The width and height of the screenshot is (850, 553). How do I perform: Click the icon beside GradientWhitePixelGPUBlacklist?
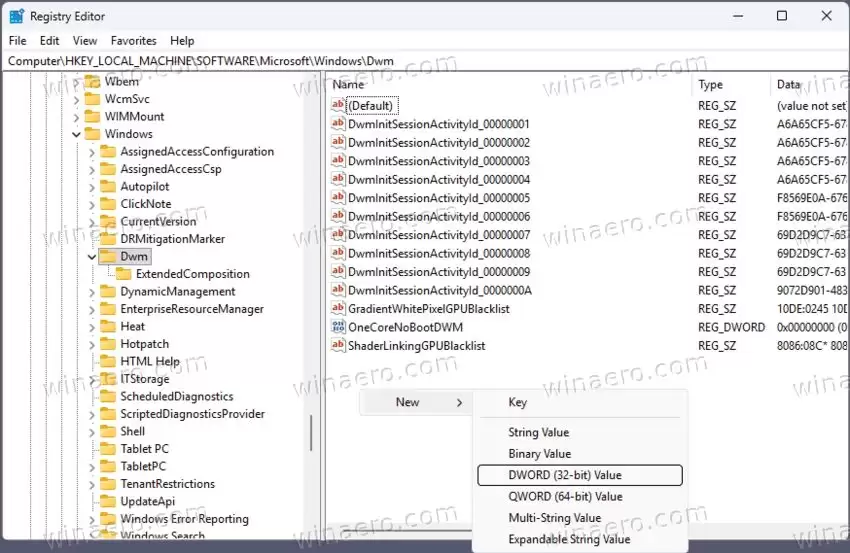[x=338, y=308]
